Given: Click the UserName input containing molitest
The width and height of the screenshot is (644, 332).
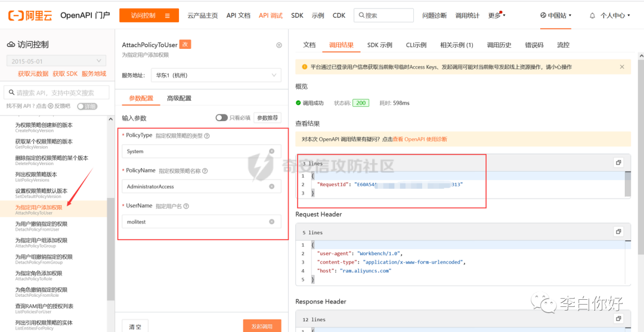Looking at the screenshot, I should [x=202, y=222].
